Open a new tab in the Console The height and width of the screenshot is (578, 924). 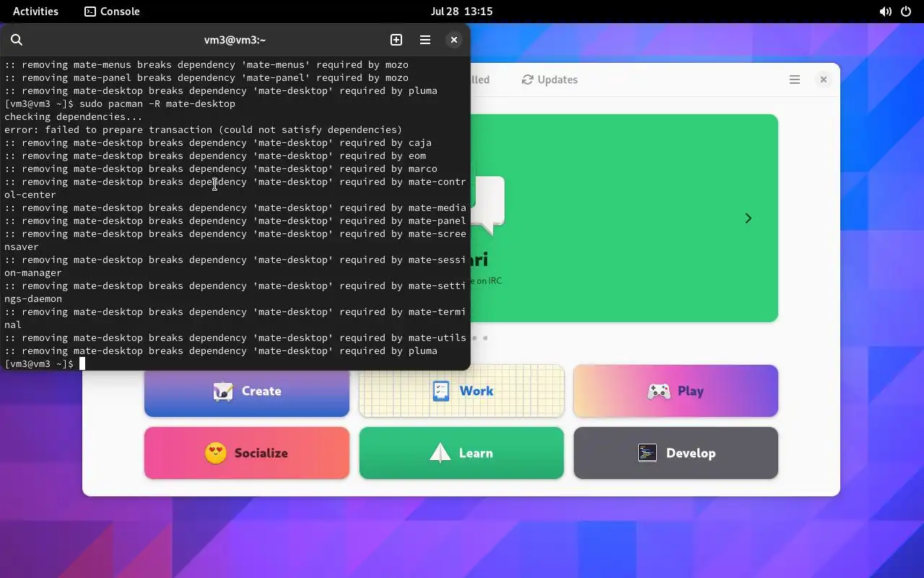click(x=396, y=40)
